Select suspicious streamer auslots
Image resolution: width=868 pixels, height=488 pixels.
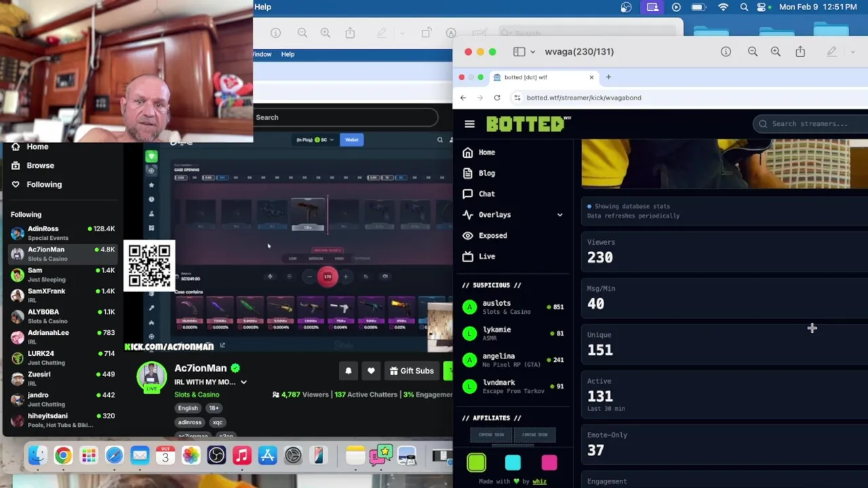tap(512, 307)
